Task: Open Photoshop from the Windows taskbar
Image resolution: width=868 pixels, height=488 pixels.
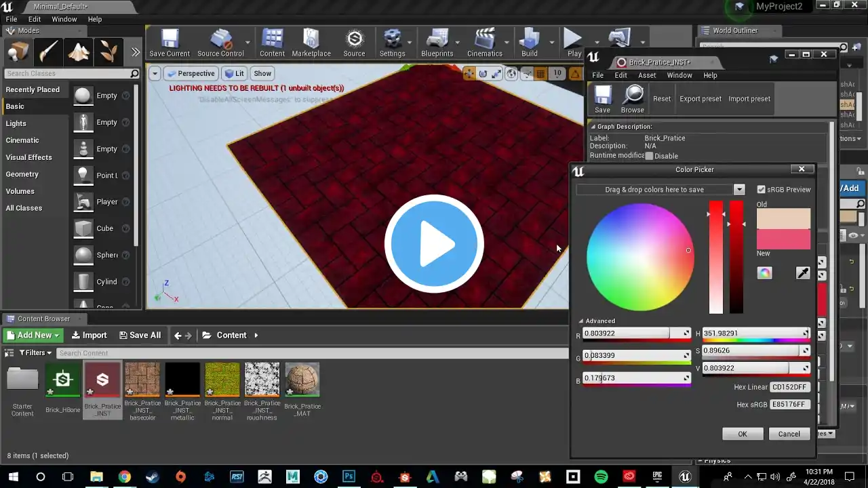Action: 349,476
